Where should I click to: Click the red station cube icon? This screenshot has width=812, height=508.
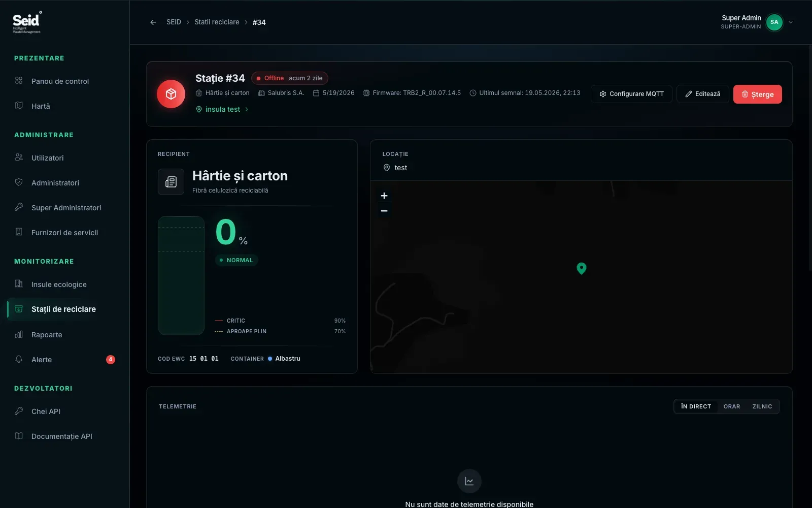[x=171, y=94]
